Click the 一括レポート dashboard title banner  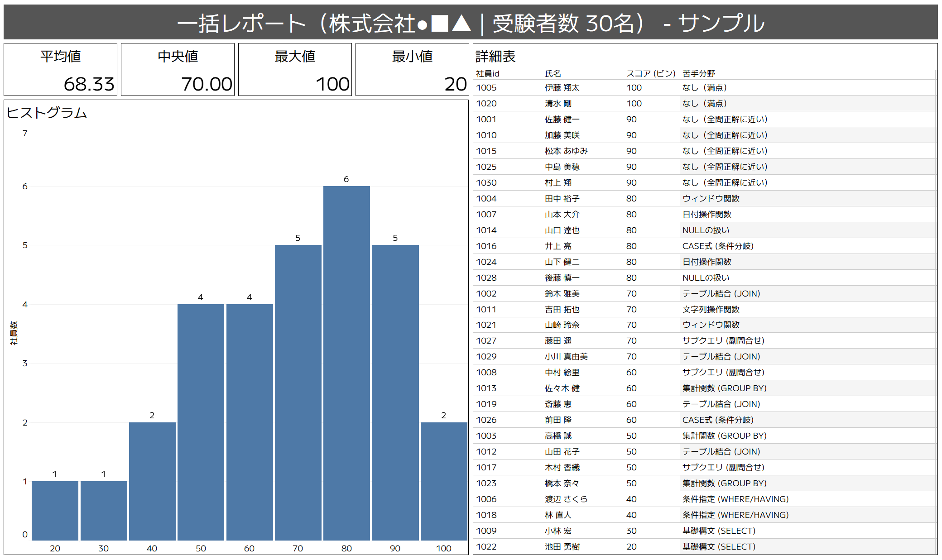(x=471, y=23)
